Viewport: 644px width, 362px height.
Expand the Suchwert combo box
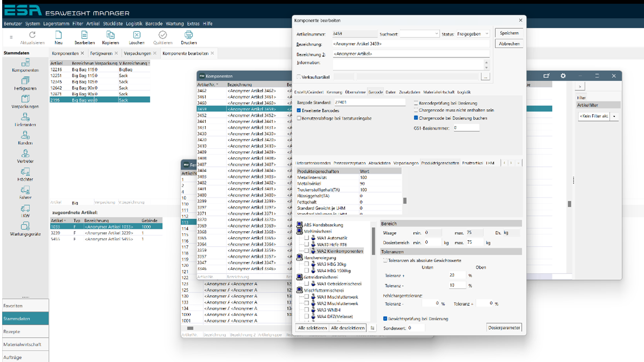coord(436,34)
